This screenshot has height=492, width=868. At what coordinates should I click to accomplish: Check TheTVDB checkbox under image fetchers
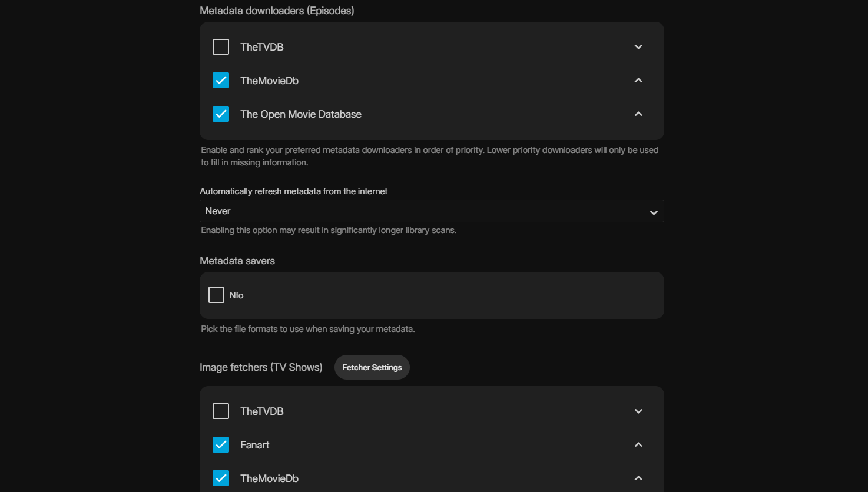[x=221, y=411]
